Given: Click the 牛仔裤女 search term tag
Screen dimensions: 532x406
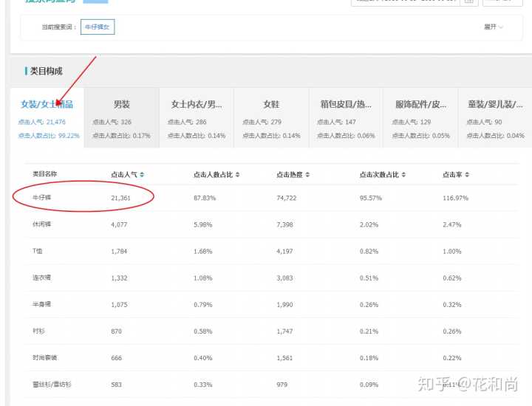Looking at the screenshot, I should point(98,27).
